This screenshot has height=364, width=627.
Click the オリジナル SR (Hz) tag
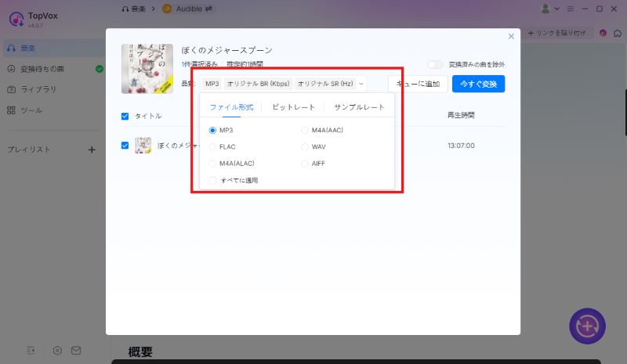(x=325, y=84)
